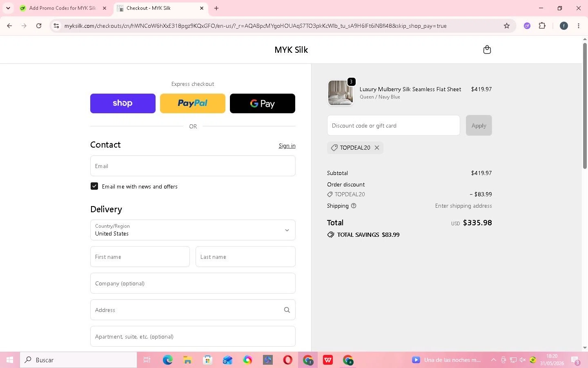Image resolution: width=588 pixels, height=368 pixels.
Task: Reload the checkout page
Action: coord(39,26)
